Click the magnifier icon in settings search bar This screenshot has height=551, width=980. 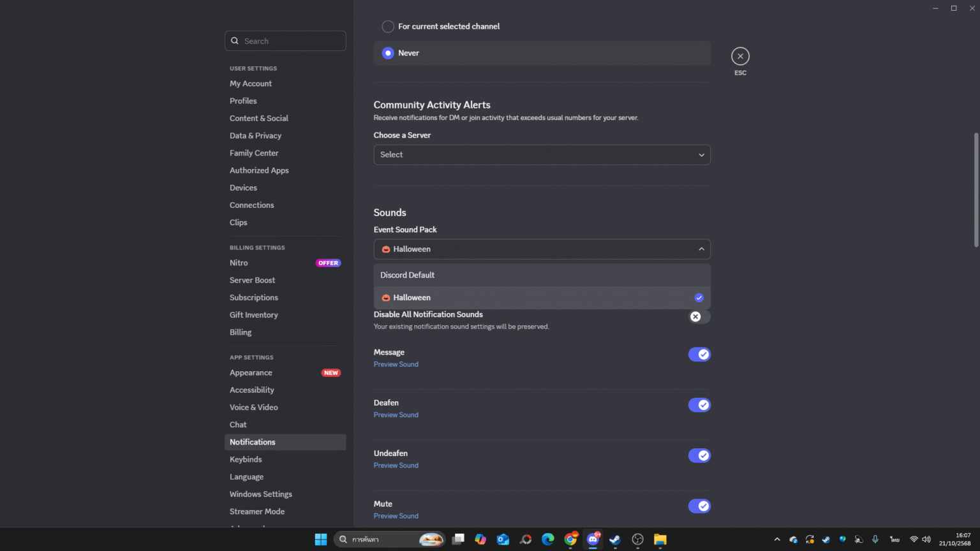(x=235, y=41)
